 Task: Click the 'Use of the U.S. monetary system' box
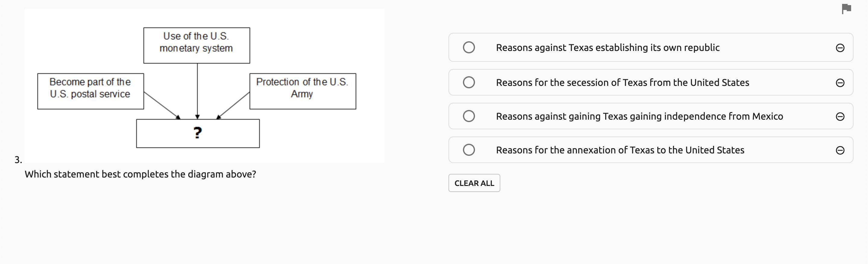pyautogui.click(x=197, y=46)
